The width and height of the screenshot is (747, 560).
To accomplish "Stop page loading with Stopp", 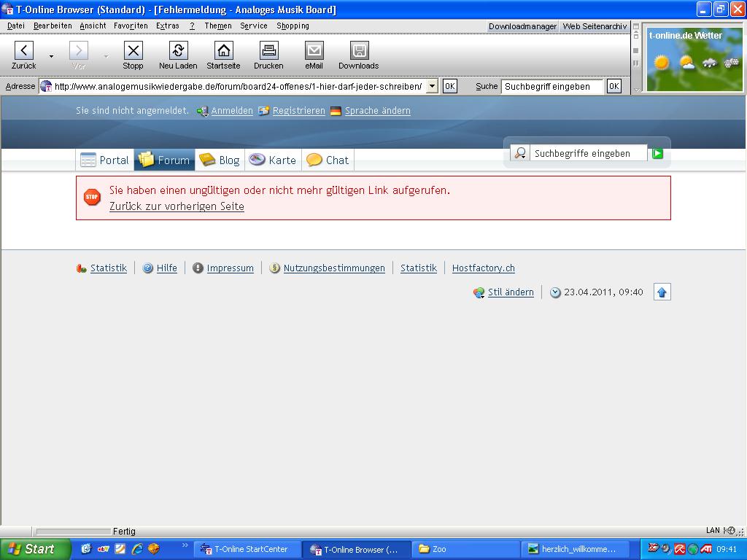I will [x=133, y=55].
